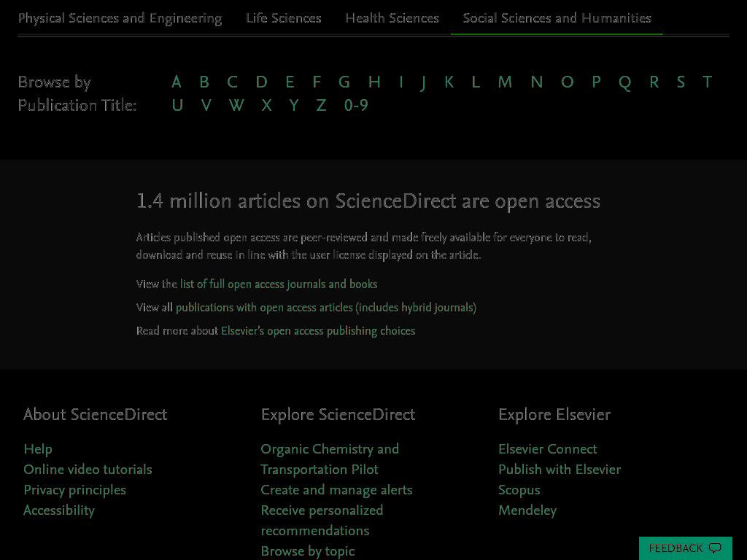Browse publication titles starting with W

point(236,105)
